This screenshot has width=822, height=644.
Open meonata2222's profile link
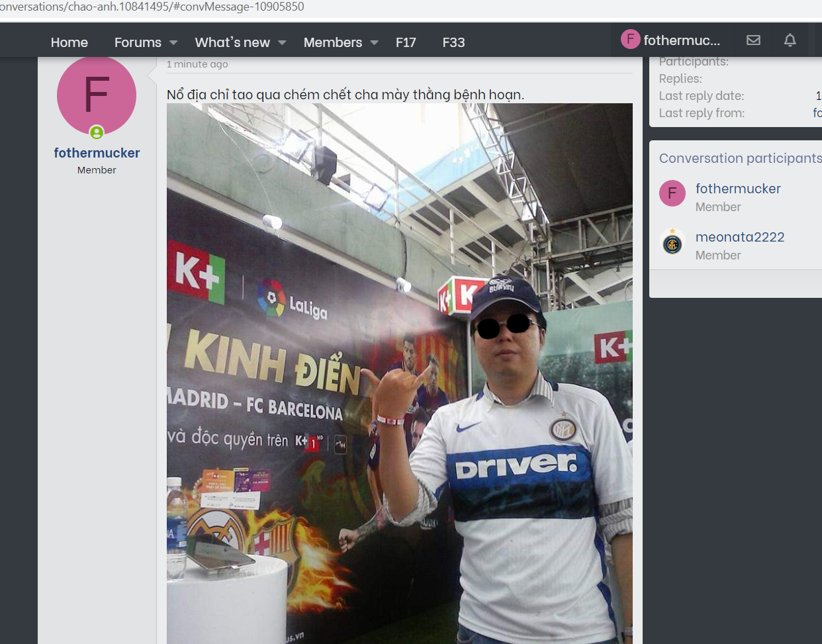(x=740, y=237)
